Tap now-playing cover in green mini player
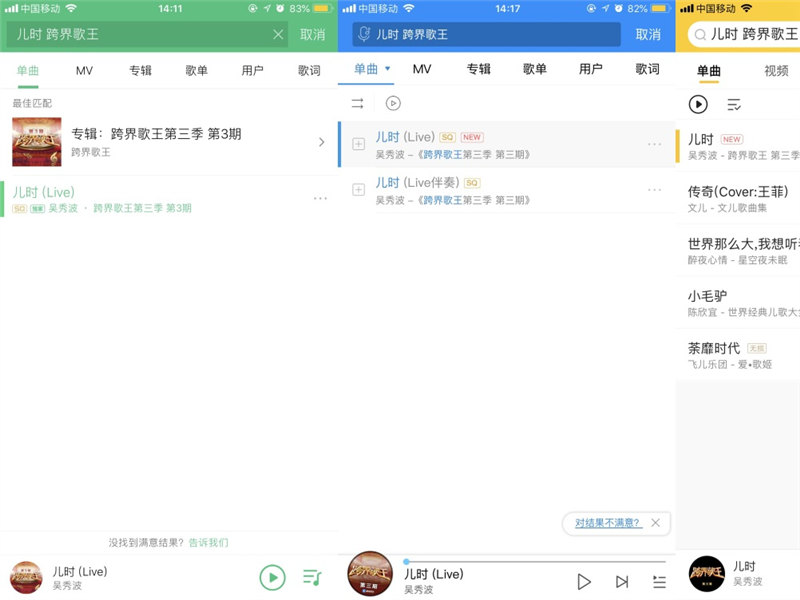 pyautogui.click(x=26, y=578)
